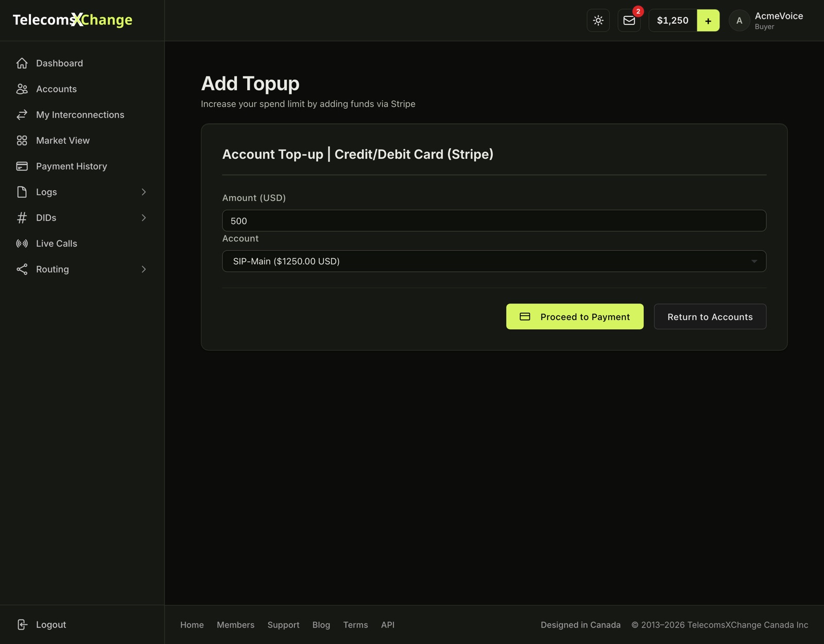
Task: Open the messages envelope icon
Action: click(629, 21)
